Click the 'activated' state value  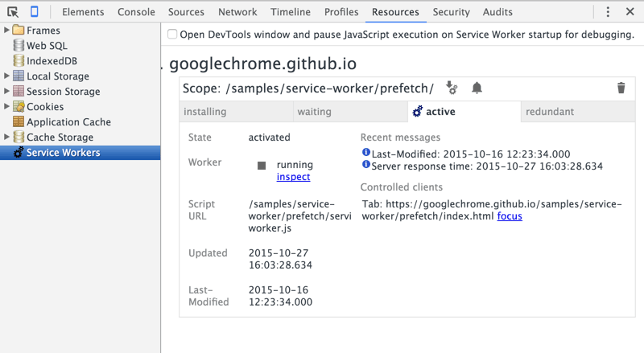[x=269, y=137]
